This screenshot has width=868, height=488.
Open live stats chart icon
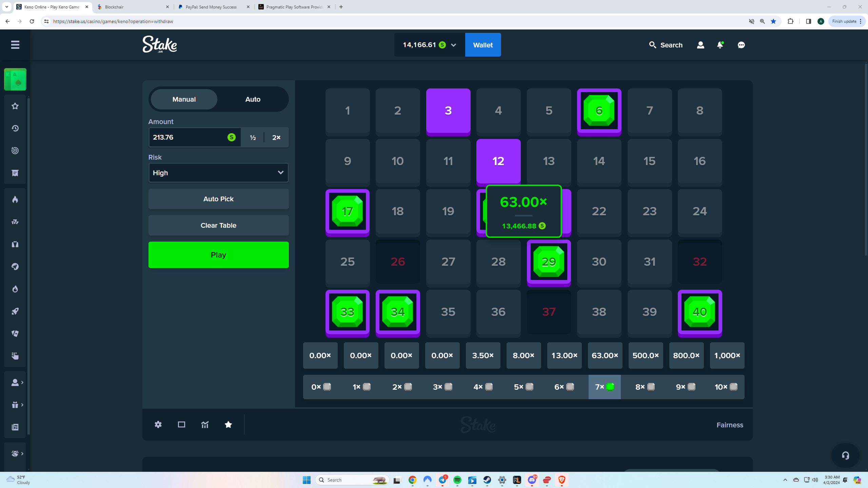pyautogui.click(x=205, y=425)
